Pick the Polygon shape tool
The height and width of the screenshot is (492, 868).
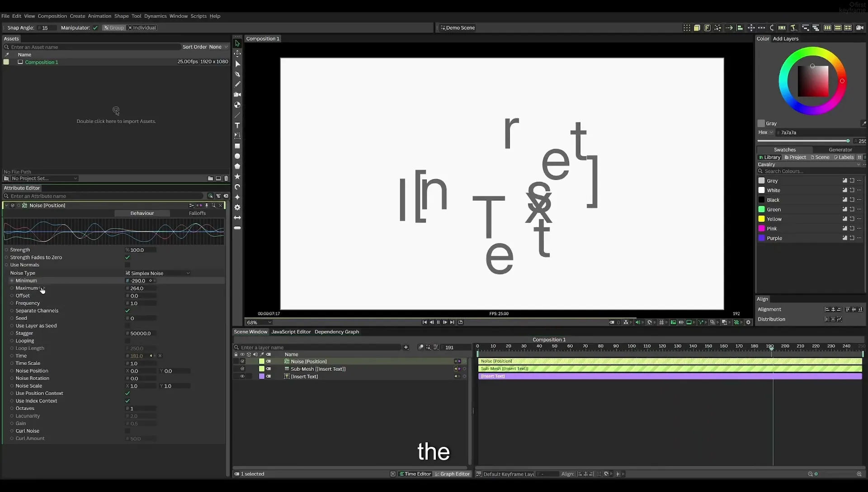tap(237, 166)
